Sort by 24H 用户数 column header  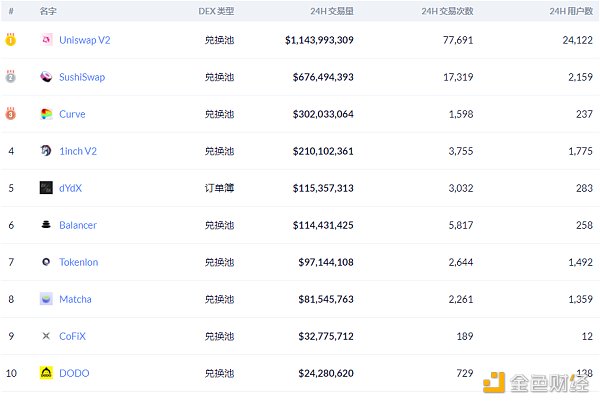point(572,10)
